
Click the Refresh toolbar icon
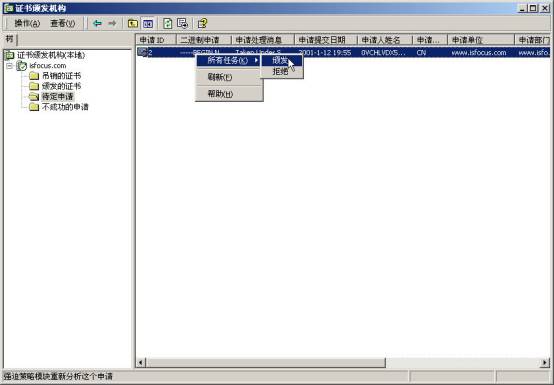click(x=167, y=24)
